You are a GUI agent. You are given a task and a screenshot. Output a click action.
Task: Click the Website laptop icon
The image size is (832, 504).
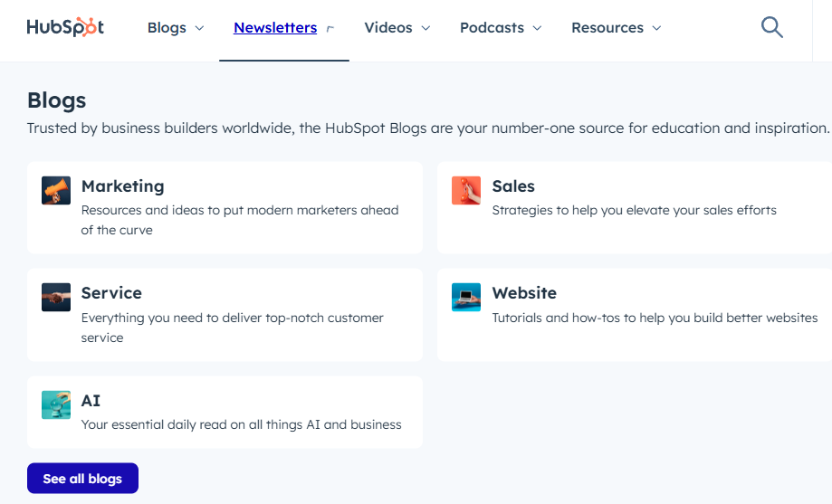coord(466,297)
